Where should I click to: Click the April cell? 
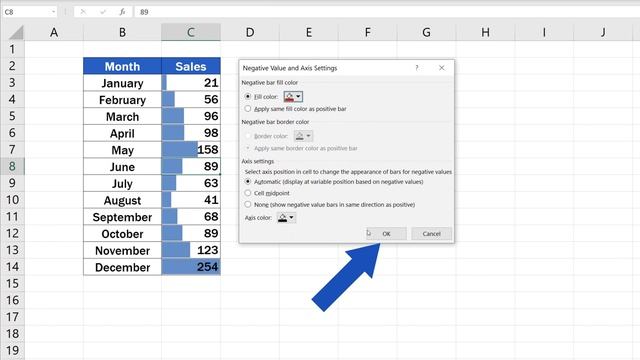(122, 133)
